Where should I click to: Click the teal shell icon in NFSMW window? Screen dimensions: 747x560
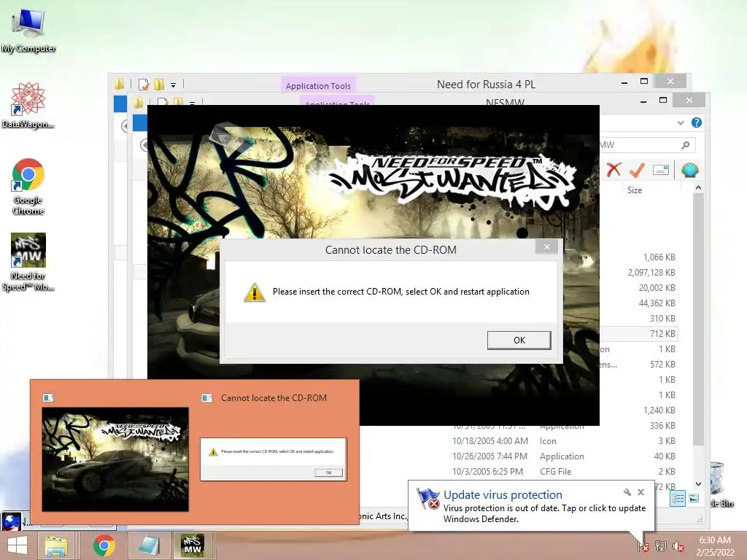689,169
